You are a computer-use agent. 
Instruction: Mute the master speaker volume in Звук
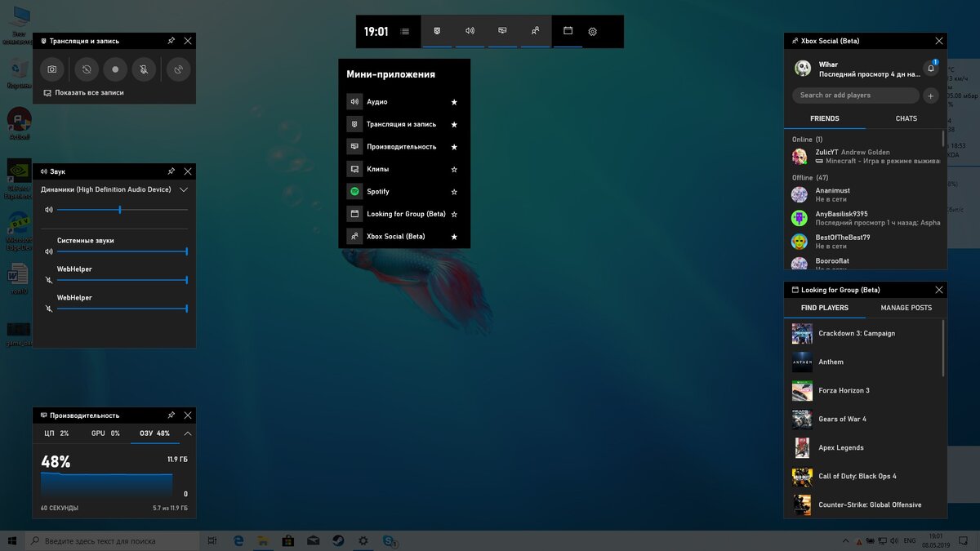point(48,210)
